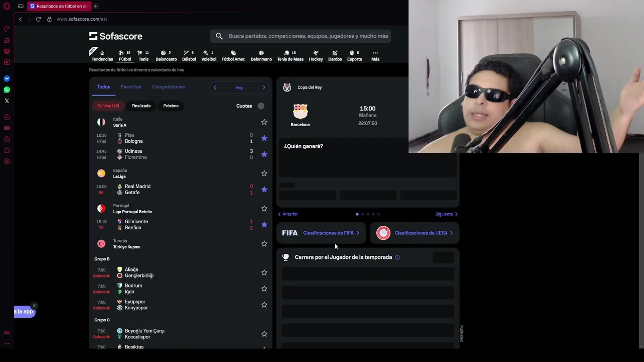Close the app promo banner
Image resolution: width=644 pixels, height=362 pixels.
(34, 306)
